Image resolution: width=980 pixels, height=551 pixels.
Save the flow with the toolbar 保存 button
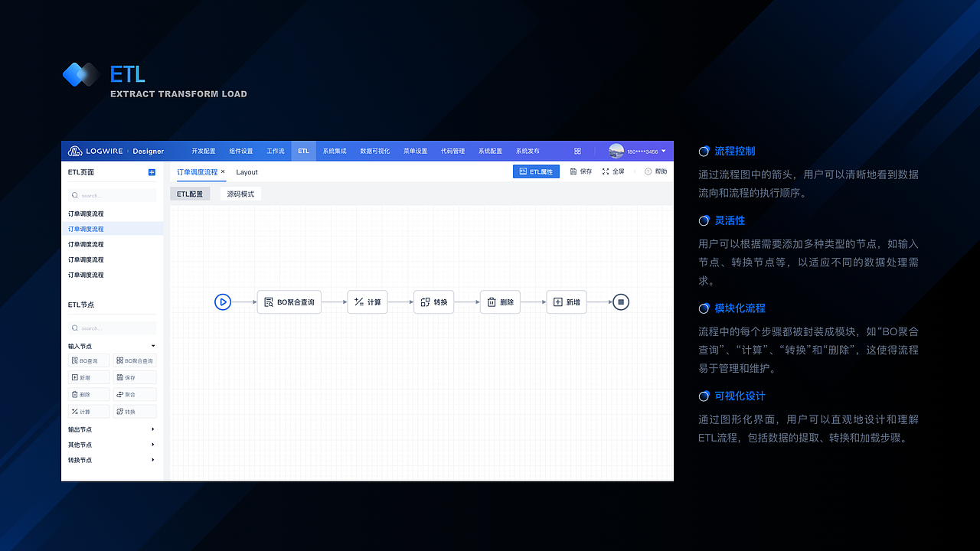[581, 172]
